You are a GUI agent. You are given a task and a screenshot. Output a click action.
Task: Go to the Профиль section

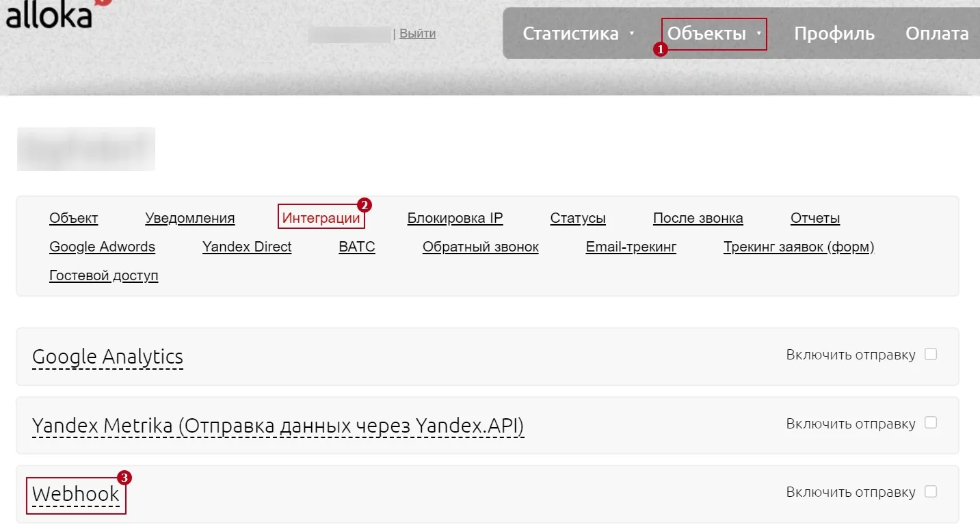(x=834, y=33)
